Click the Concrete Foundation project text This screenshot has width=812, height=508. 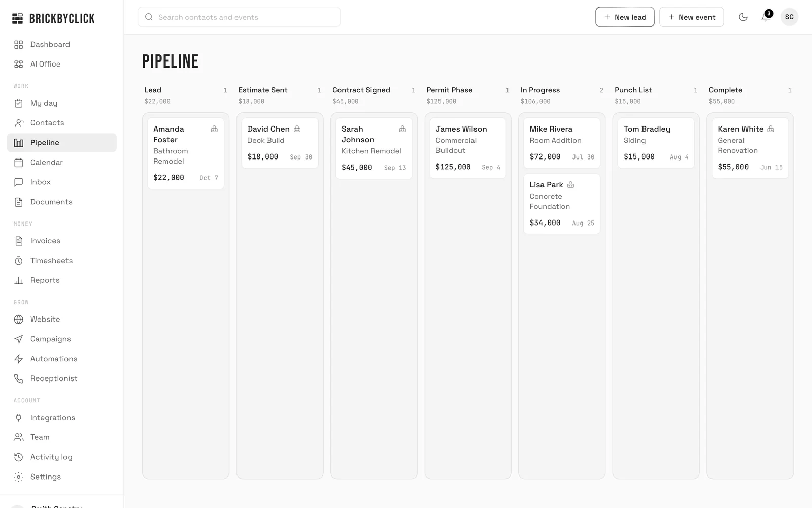tap(550, 202)
